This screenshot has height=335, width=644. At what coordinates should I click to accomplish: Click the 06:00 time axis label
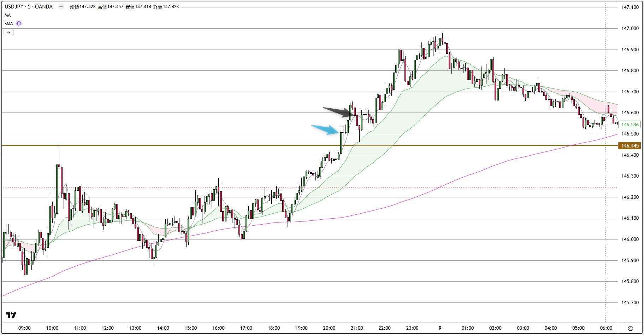606,328
